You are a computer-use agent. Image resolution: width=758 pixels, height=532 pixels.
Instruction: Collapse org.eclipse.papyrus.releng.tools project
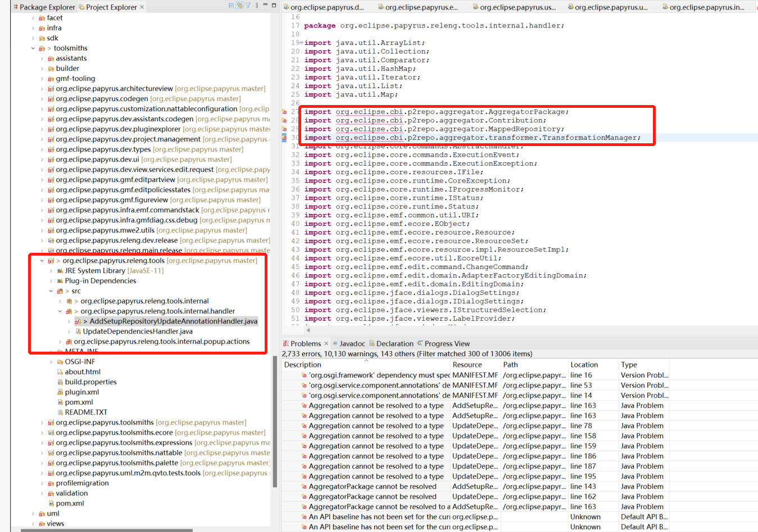click(42, 261)
